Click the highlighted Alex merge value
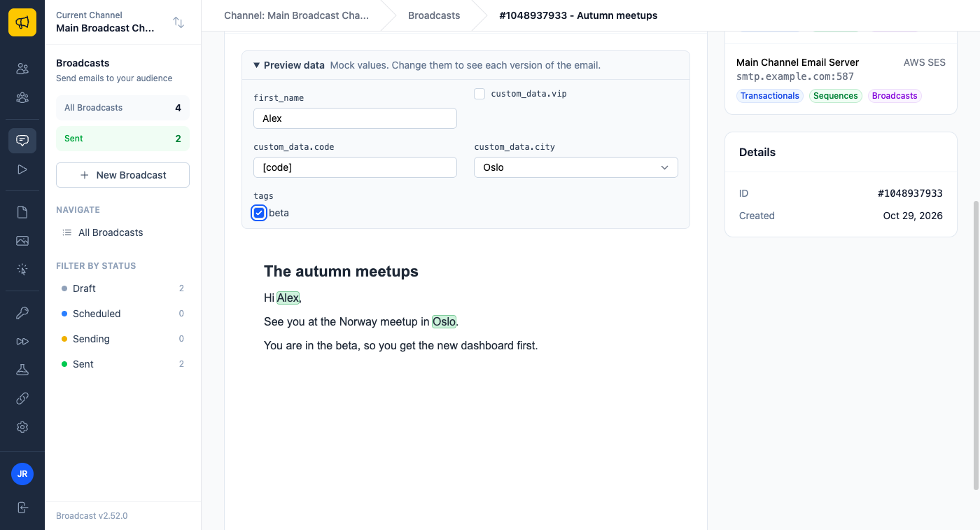The image size is (980, 530). 288,298
